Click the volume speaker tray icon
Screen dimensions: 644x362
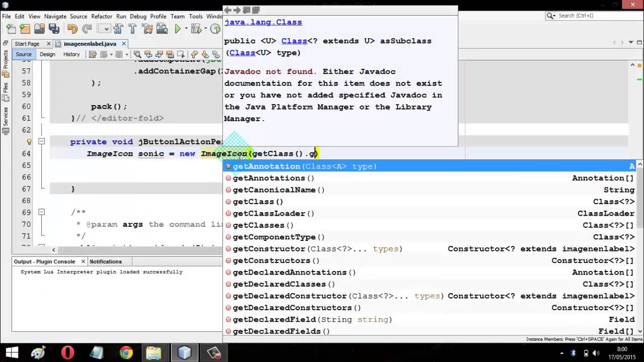click(x=596, y=353)
